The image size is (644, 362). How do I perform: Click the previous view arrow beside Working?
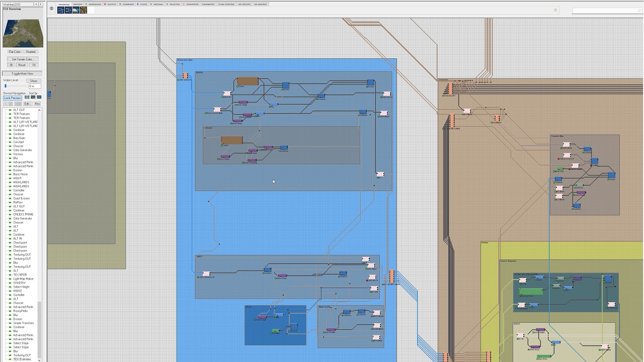pyautogui.click(x=36, y=4)
